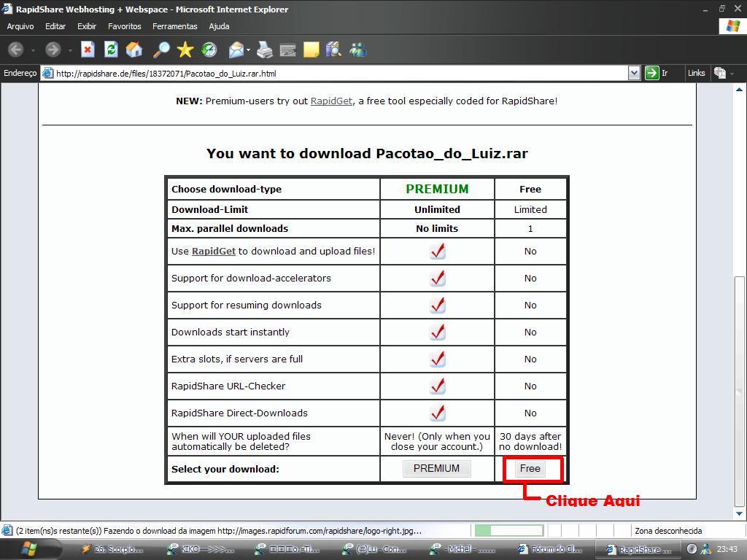This screenshot has width=747, height=560.
Task: Follow the RapidGet link in NEW notice
Action: (332, 101)
